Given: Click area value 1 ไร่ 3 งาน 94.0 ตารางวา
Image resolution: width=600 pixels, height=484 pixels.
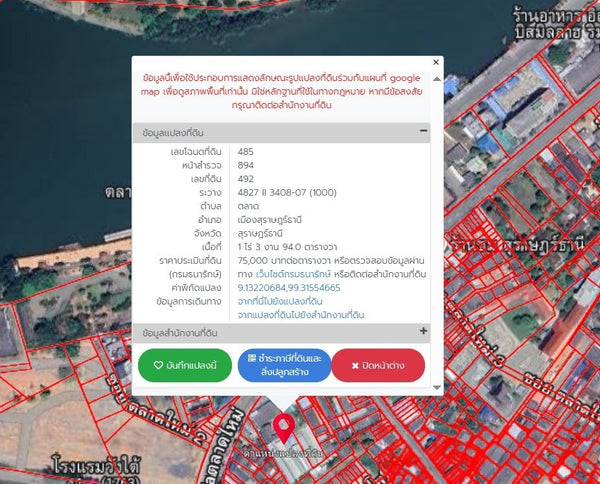Looking at the screenshot, I should (287, 247).
